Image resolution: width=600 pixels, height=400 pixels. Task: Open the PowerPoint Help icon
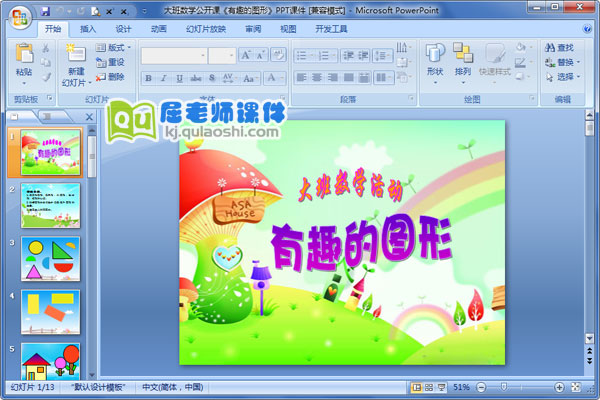(587, 29)
